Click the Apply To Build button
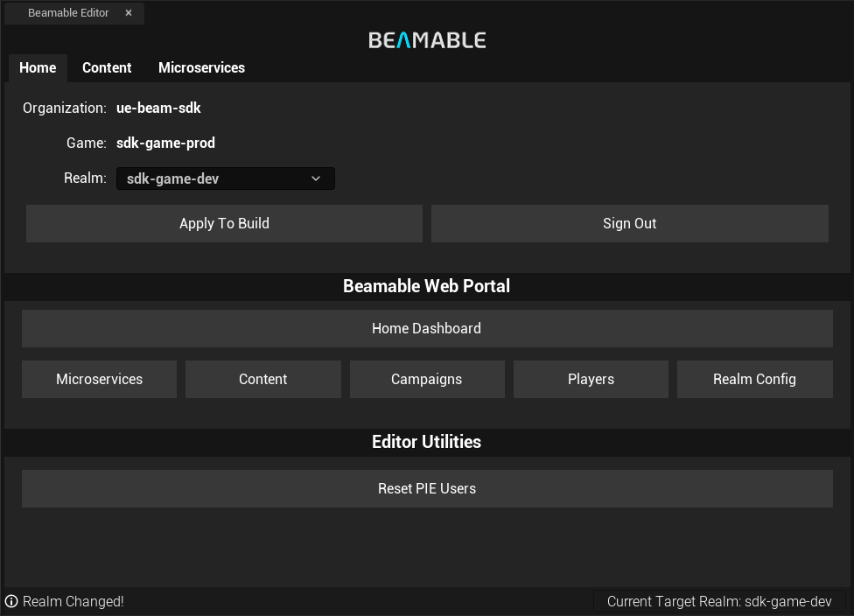The height and width of the screenshot is (616, 854). (x=224, y=223)
